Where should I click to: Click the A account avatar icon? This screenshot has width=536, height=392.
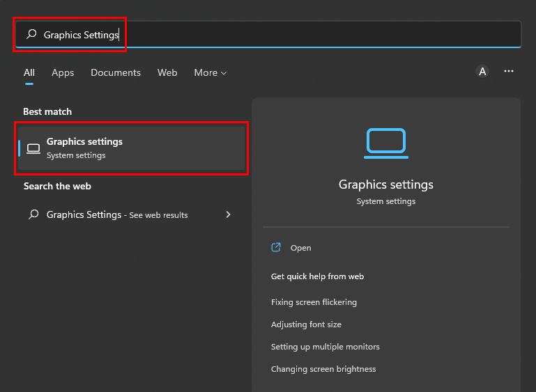pyautogui.click(x=482, y=71)
